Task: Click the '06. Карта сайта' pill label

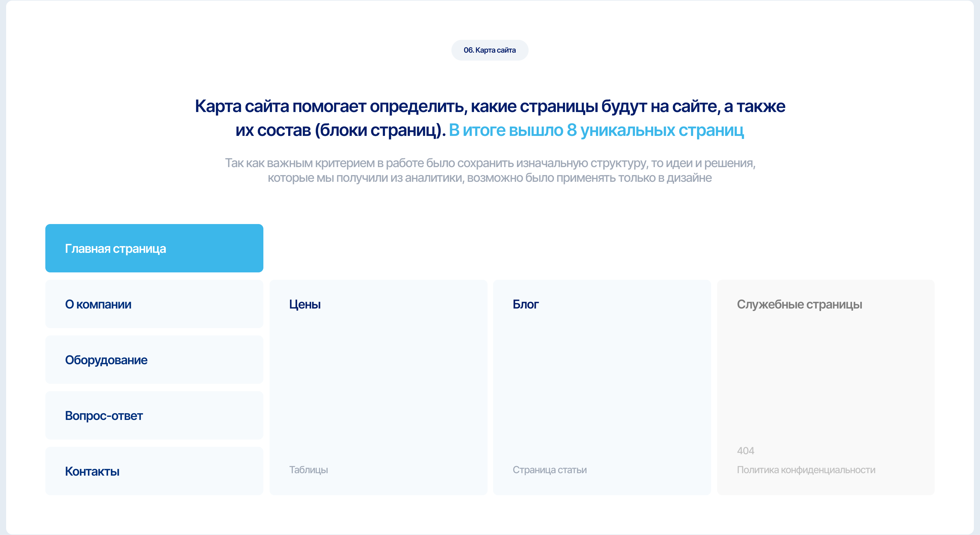Action: pos(490,50)
